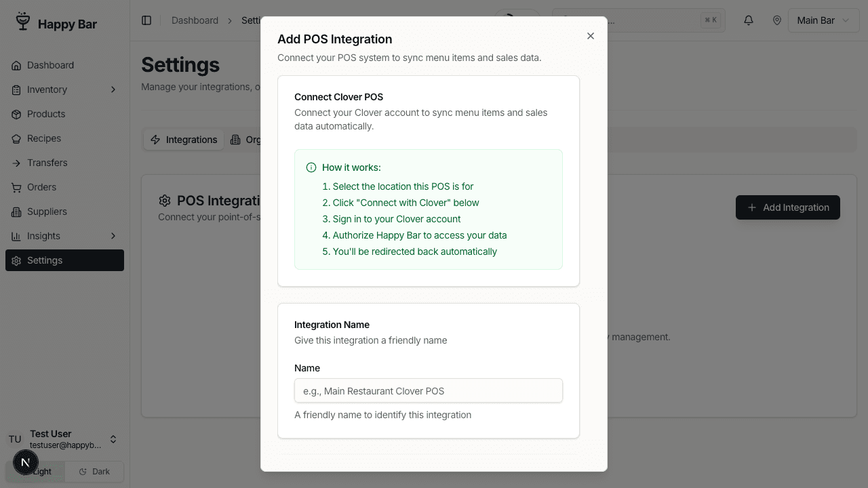The image size is (868, 488).
Task: Open the Inventory sidebar item
Action: point(64,89)
